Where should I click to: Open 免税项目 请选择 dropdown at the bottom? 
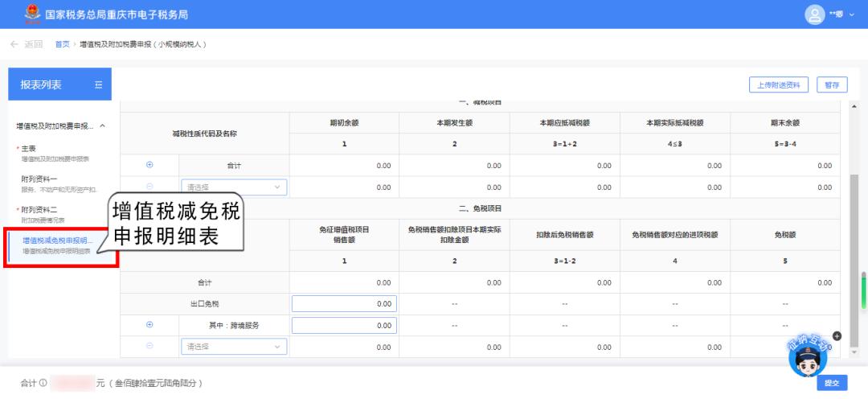(x=234, y=346)
